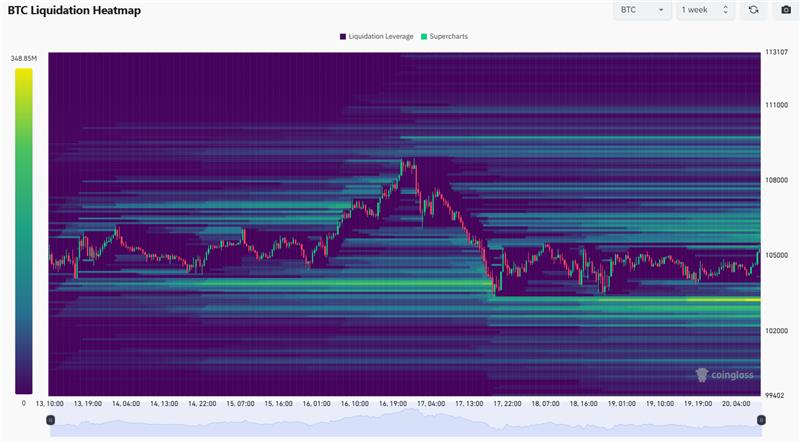Click the 20, 04:00 time axis label
Screen dimensions: 800x443
pyautogui.click(x=736, y=404)
